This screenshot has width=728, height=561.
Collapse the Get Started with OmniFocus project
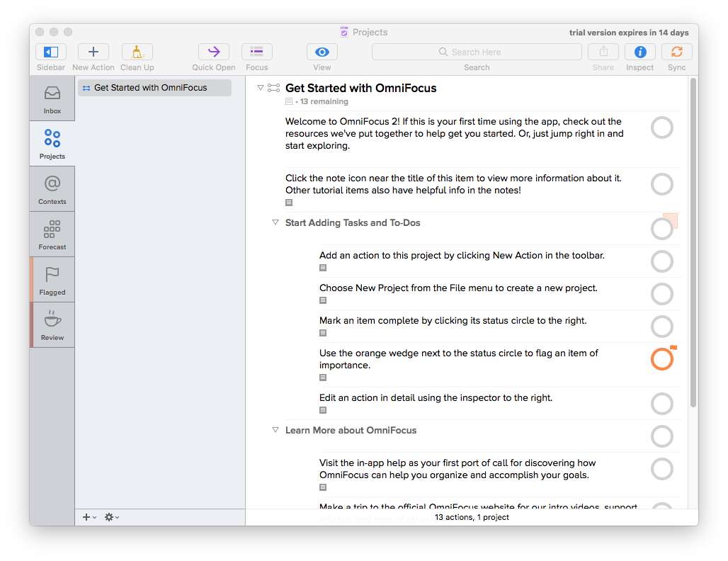(261, 88)
